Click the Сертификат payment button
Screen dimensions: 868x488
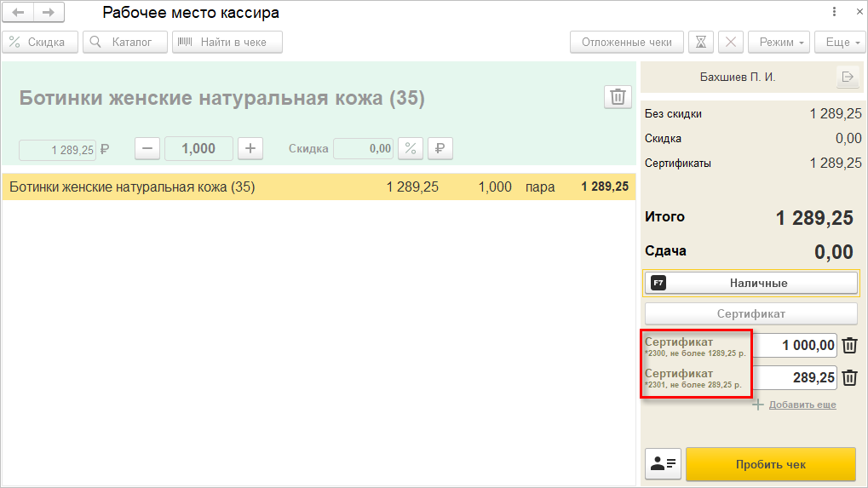(751, 313)
